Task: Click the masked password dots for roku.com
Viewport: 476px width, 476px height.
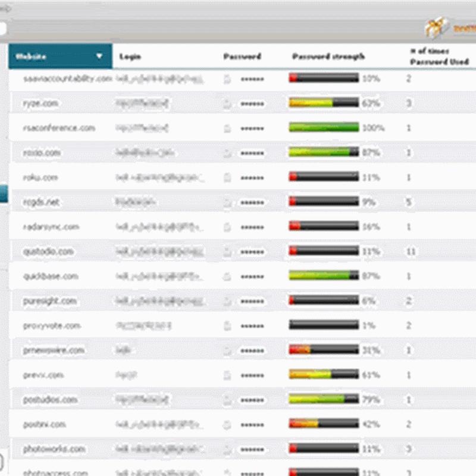Action: coord(252,178)
